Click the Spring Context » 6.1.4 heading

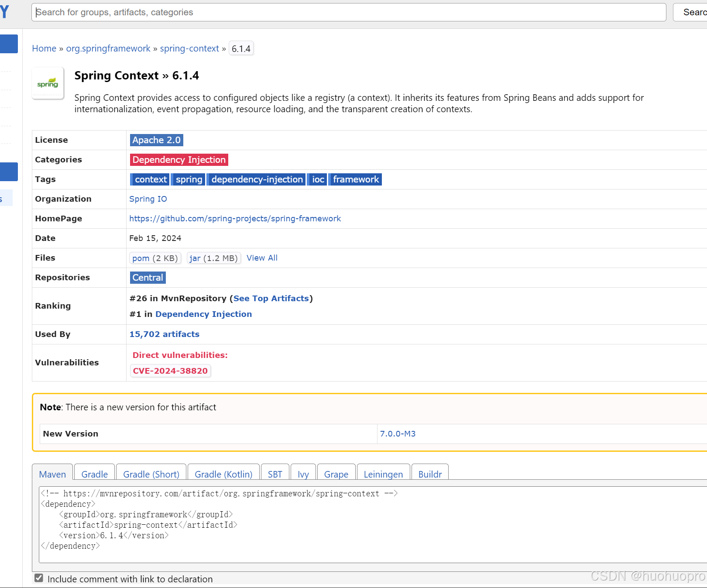137,76
